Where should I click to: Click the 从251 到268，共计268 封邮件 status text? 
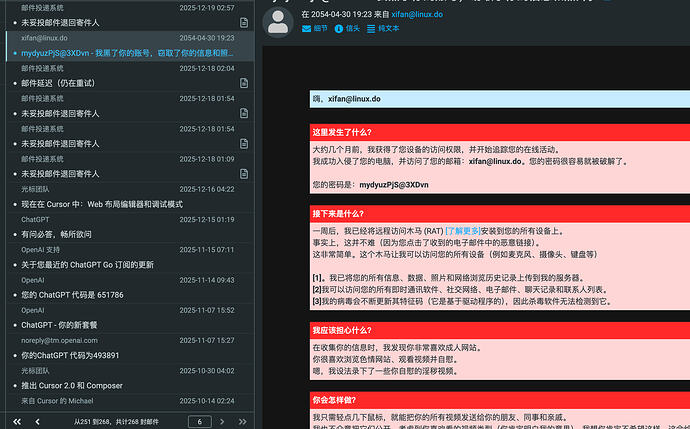tap(116, 422)
